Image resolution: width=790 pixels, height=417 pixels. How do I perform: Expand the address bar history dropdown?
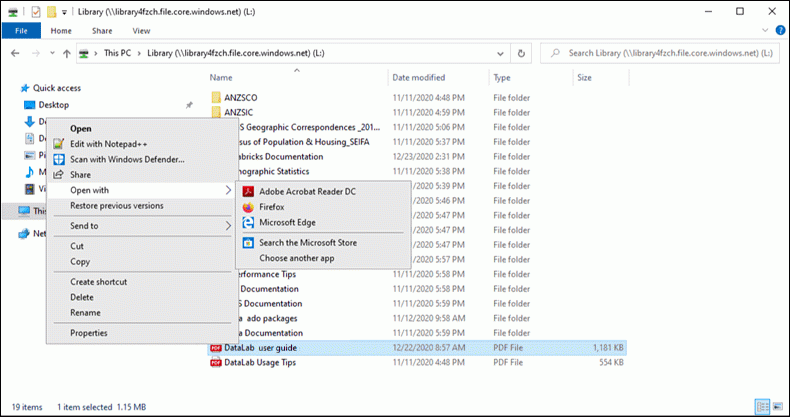500,53
